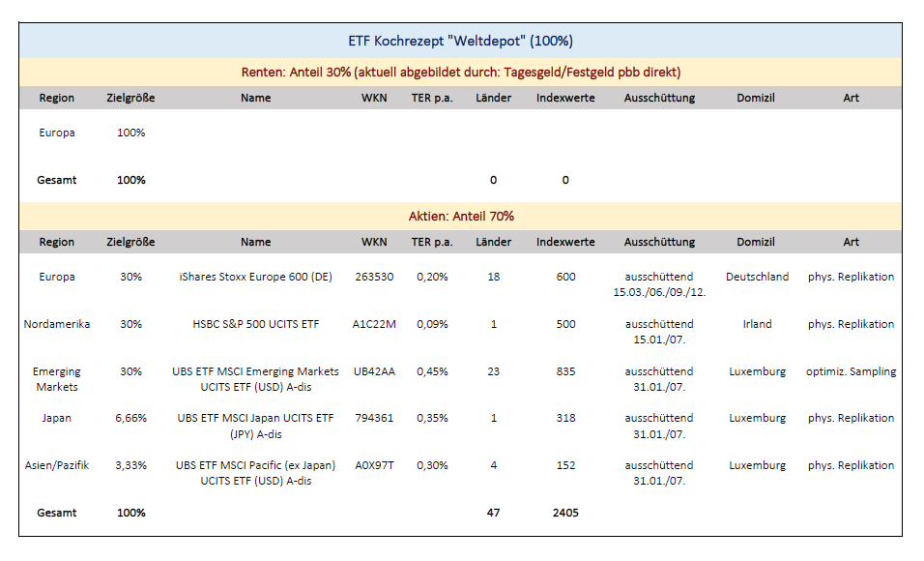Select the name HSBC S&P 500 UCITS ETF

click(256, 324)
